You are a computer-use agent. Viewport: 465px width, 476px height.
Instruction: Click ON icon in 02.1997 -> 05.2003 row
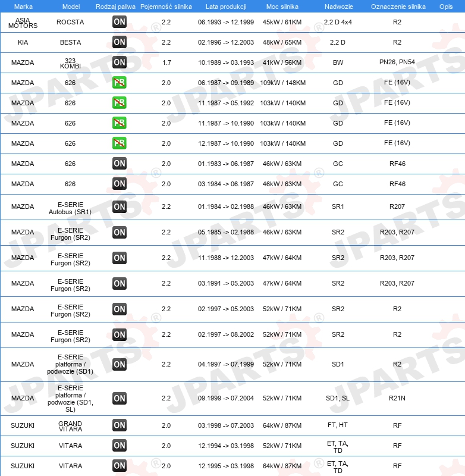coord(119,309)
